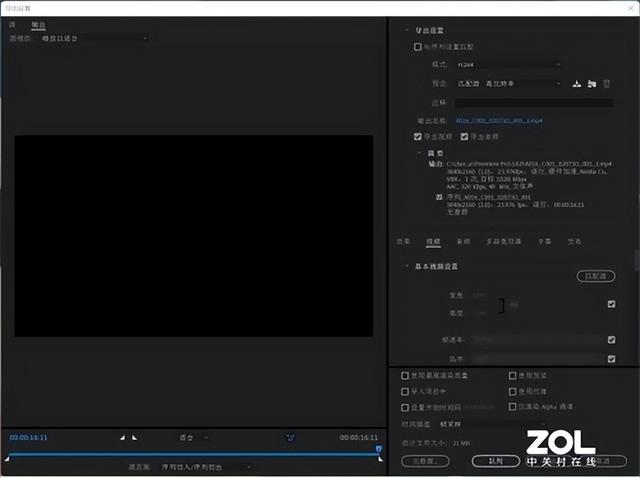
Task: Open the 源缩放 (source scaling) dropdown
Action: [x=95, y=38]
